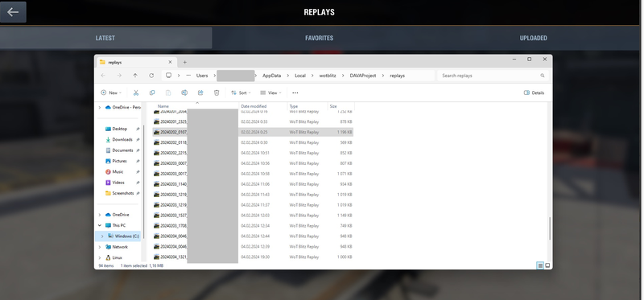644x300 pixels.
Task: Click the back arrow in Replays header
Action: (13, 12)
